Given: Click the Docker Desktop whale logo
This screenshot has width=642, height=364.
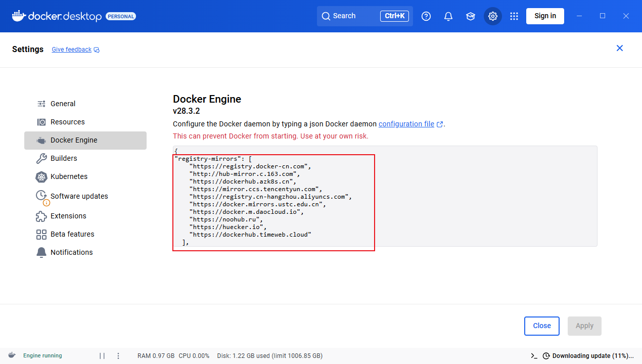Looking at the screenshot, I should [19, 16].
